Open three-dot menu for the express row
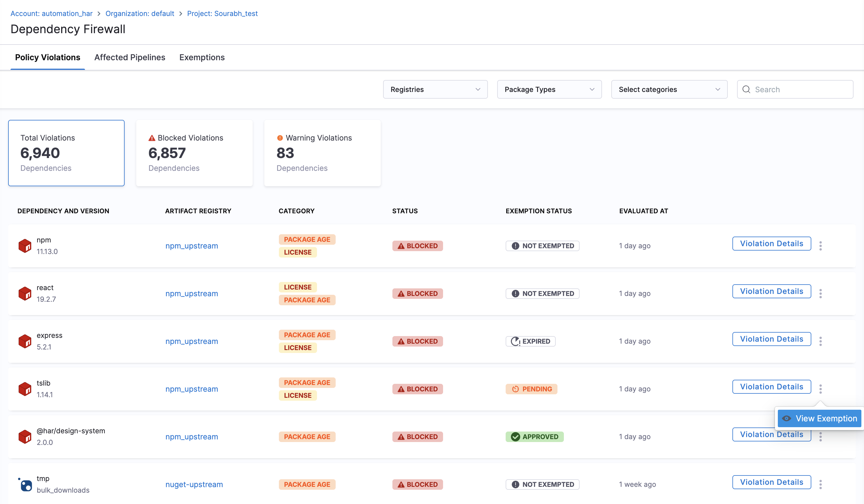 820,341
